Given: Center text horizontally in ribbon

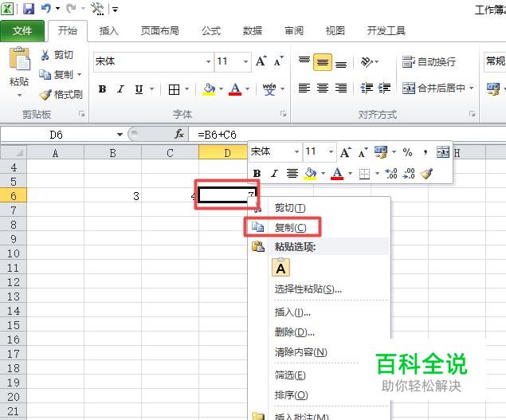Looking at the screenshot, I should coord(323,88).
